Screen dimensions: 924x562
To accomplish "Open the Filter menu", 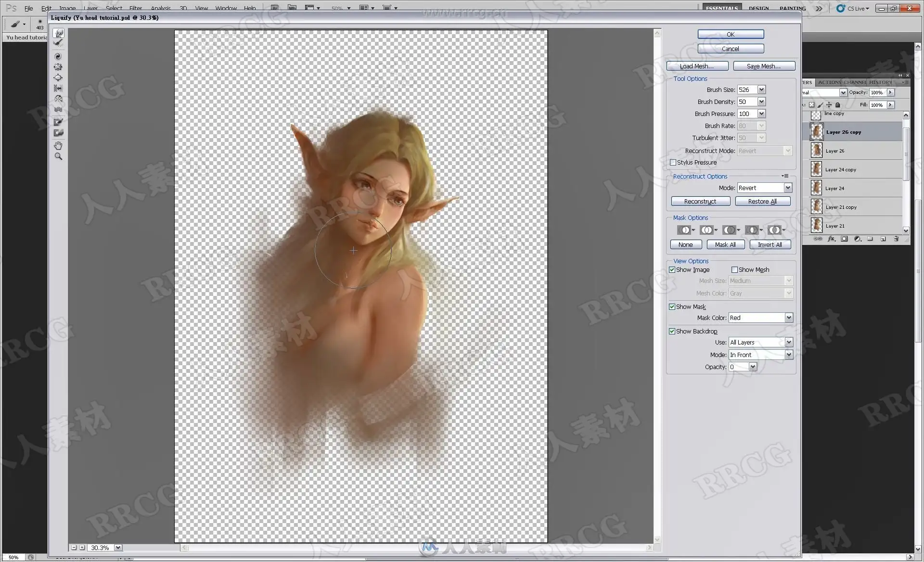I will (x=135, y=8).
